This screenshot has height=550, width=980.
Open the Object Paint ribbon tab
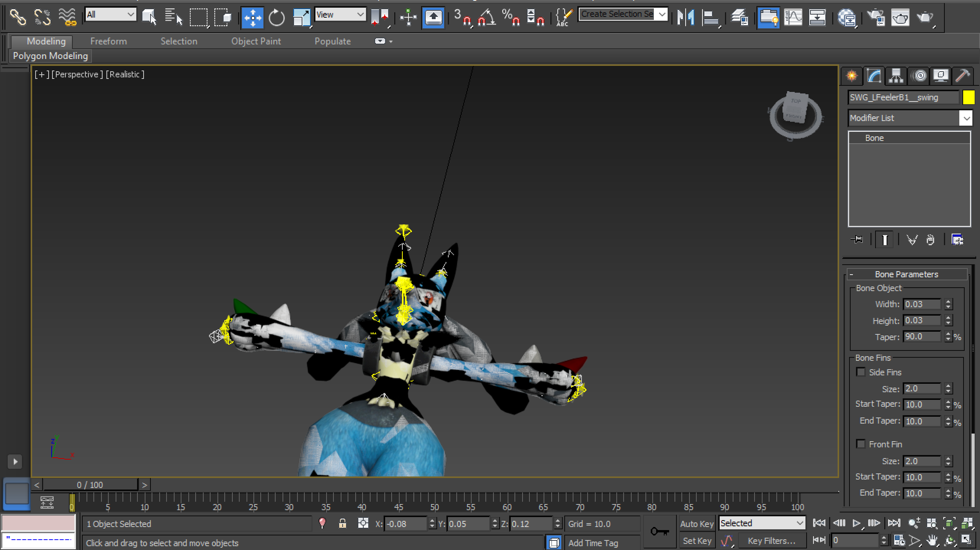256,41
